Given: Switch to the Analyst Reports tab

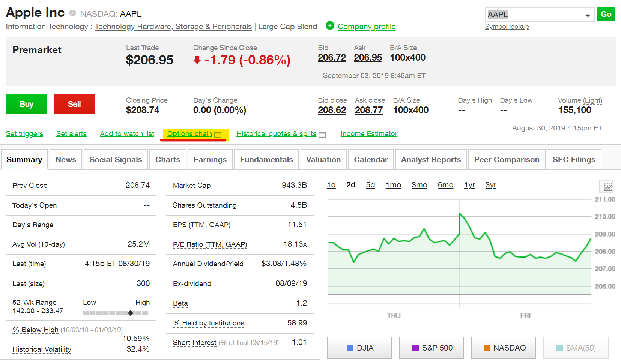Looking at the screenshot, I should [x=431, y=160].
